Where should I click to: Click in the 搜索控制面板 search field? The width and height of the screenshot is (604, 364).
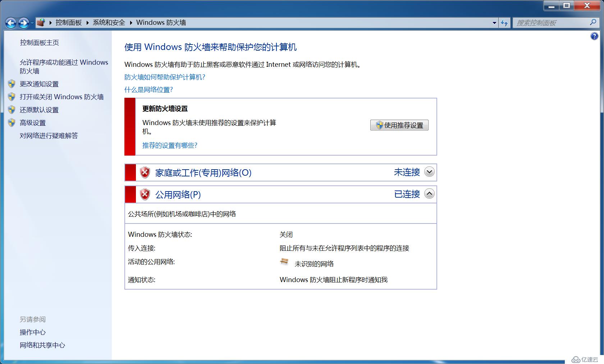[x=551, y=23]
